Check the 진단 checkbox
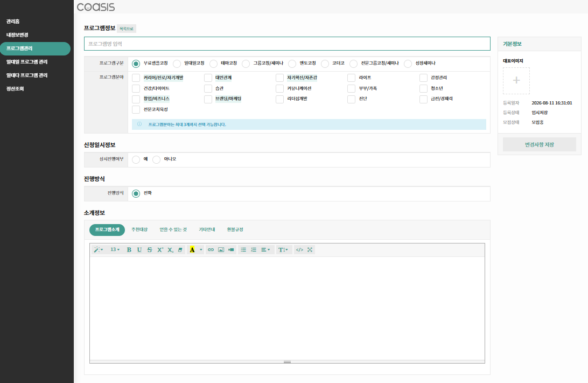 coord(352,99)
